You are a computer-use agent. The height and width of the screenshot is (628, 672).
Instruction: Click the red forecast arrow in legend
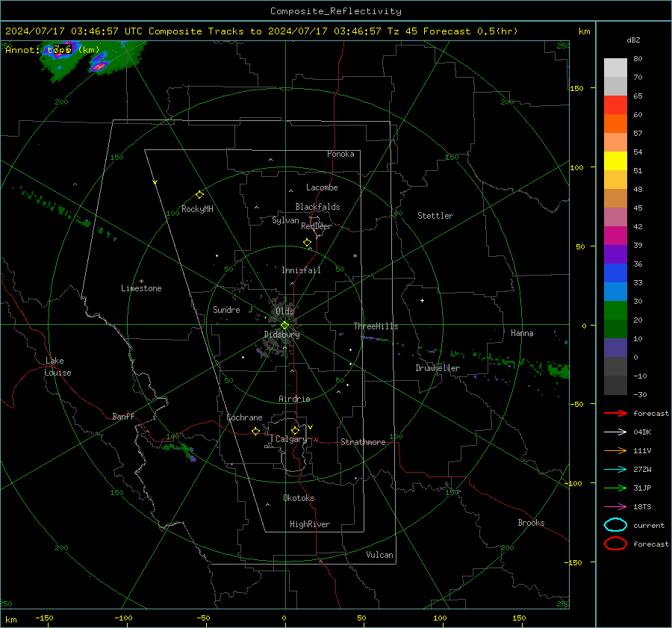coord(615,413)
